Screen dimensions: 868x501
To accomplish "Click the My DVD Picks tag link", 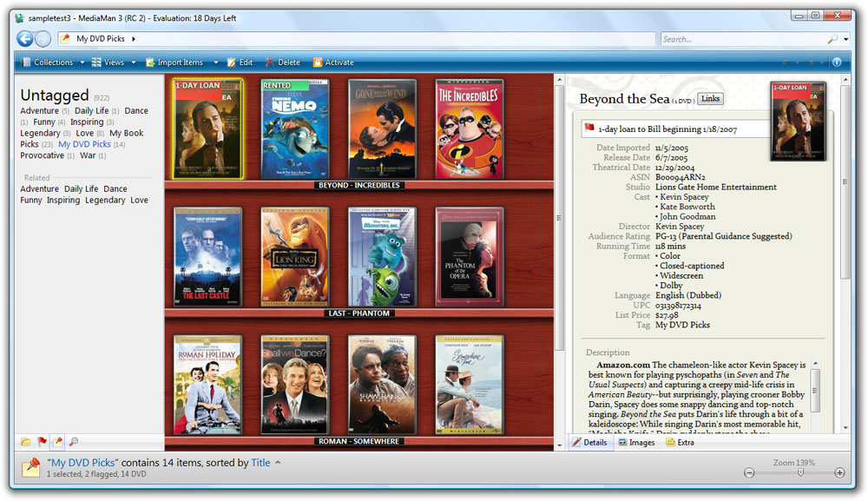I will click(x=85, y=144).
